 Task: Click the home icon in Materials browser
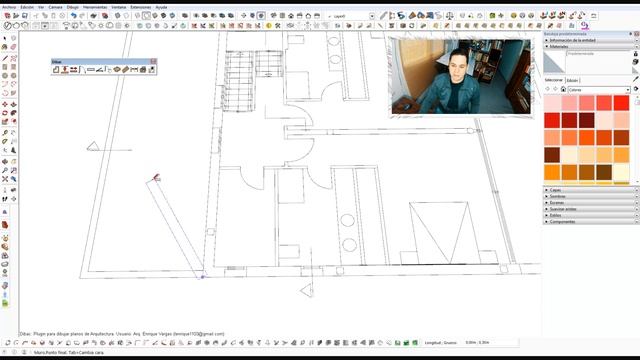563,89
